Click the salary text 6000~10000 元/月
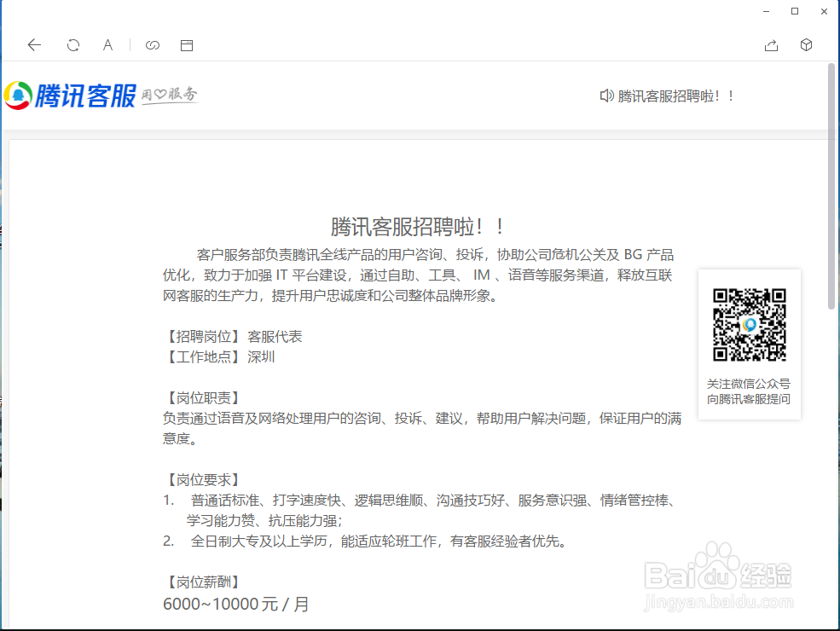 (x=235, y=605)
